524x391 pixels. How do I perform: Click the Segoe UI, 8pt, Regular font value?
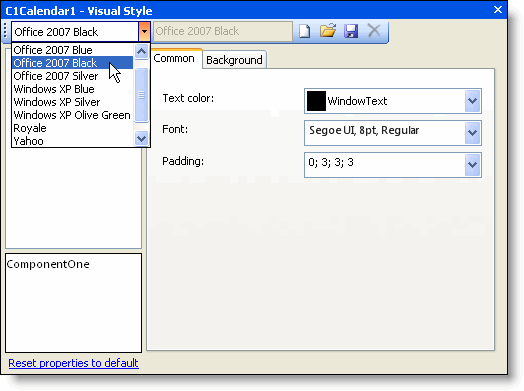click(x=364, y=130)
